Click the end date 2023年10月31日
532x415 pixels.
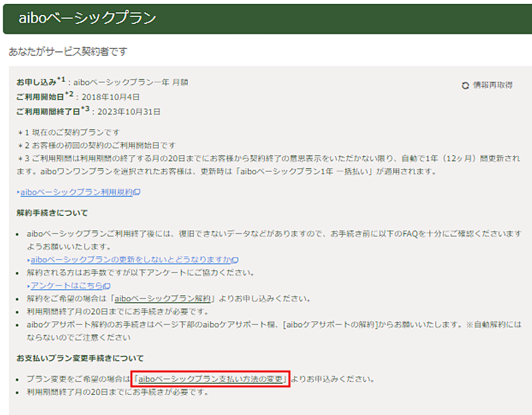tap(129, 112)
